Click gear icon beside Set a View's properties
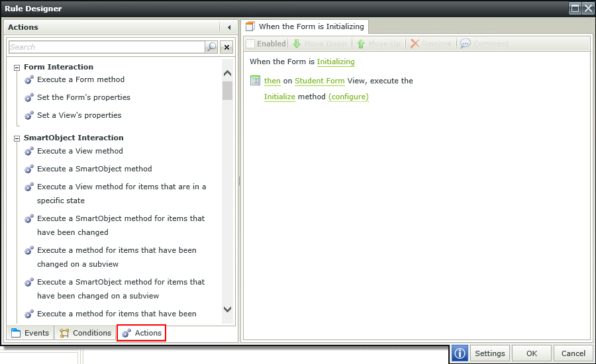Image resolution: width=596 pixels, height=364 pixels. coord(29,116)
